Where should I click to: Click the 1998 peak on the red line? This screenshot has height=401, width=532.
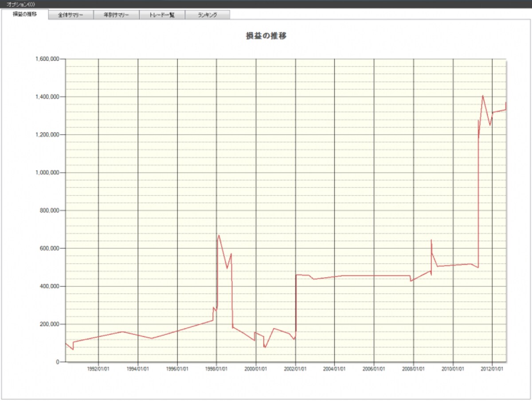pos(219,235)
